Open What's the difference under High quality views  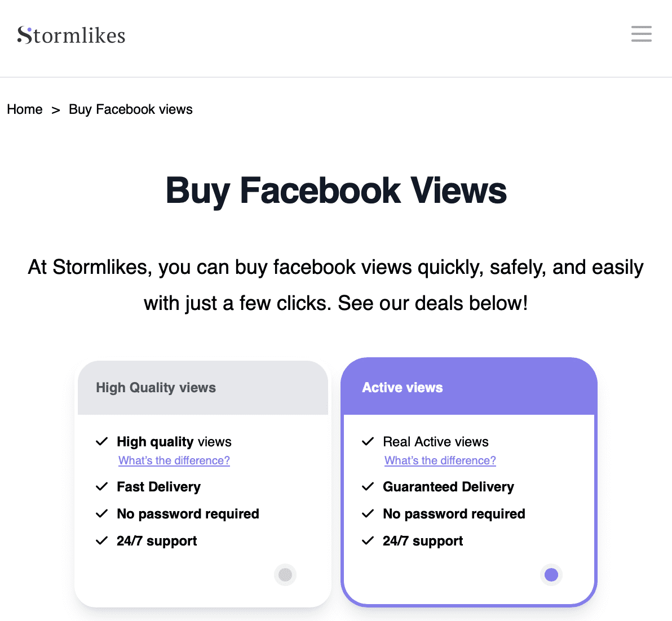tap(174, 460)
